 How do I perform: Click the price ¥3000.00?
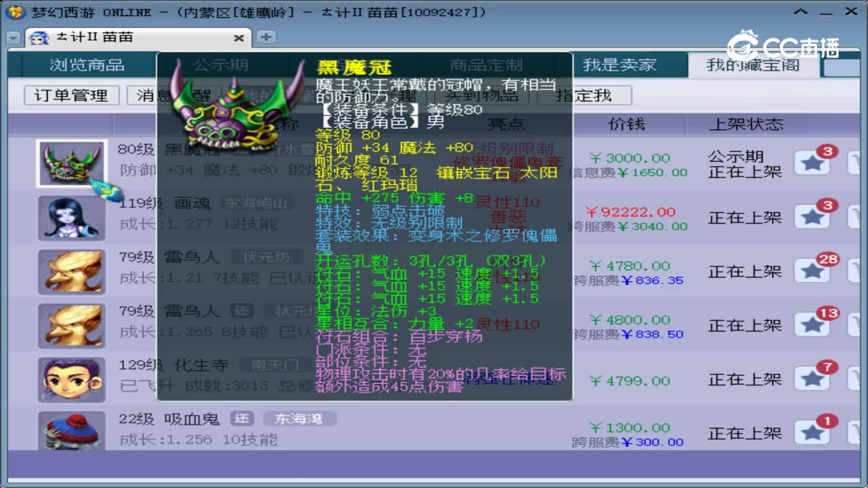[x=629, y=158]
